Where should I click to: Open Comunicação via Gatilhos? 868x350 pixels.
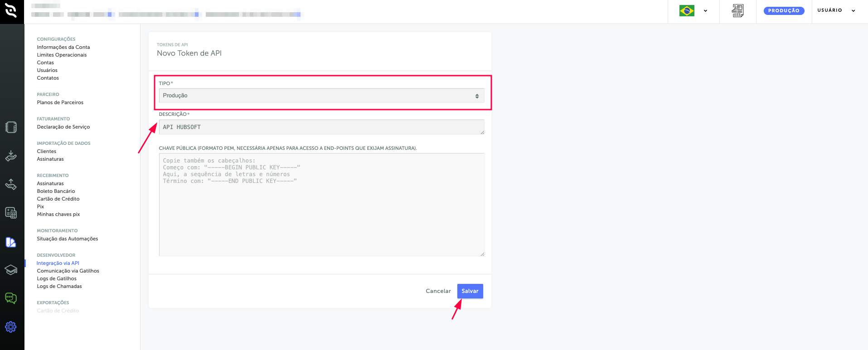coord(68,271)
